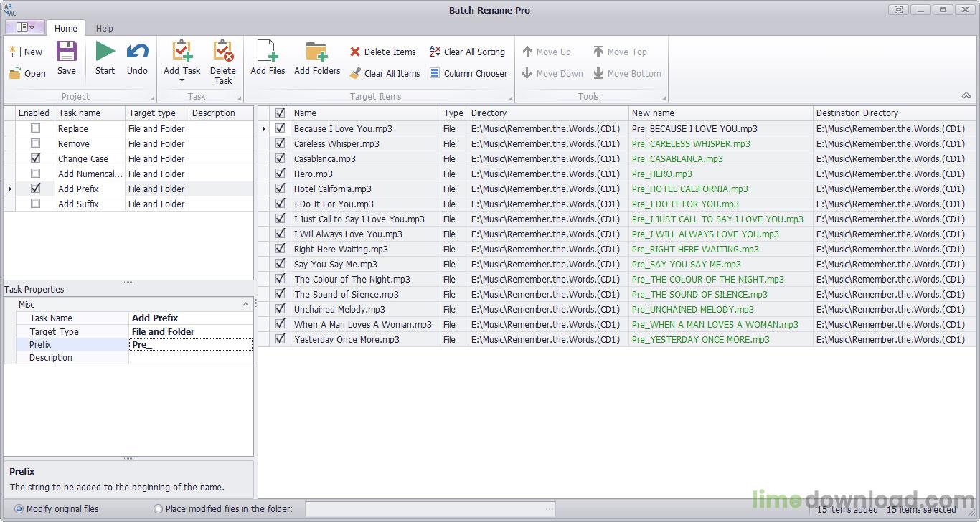
Task: Click New to create a project
Action: coord(26,52)
